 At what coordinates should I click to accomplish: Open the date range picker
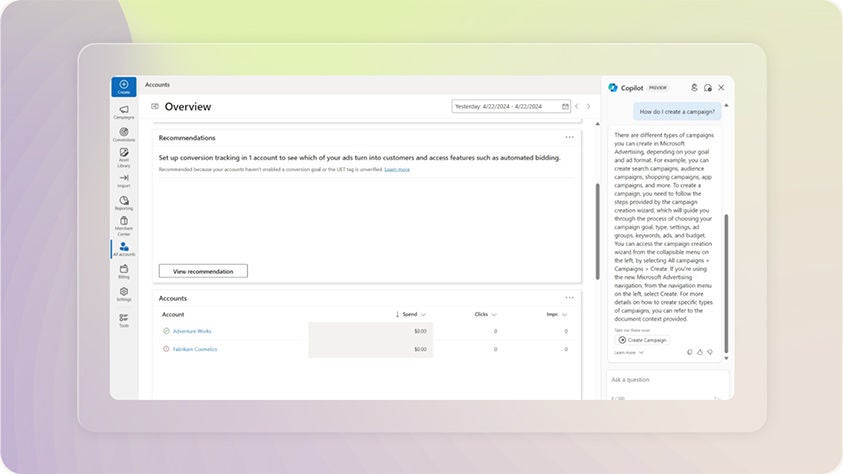click(511, 106)
